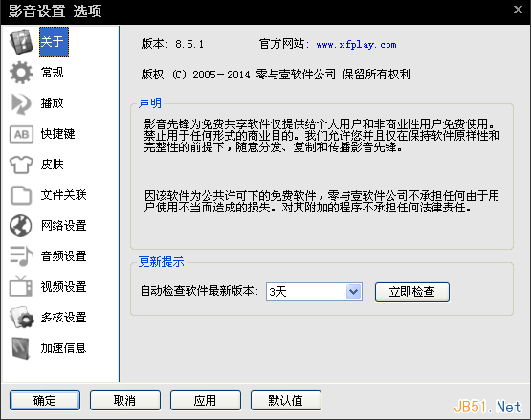Click the 快捷键 AB keyboard icon
The width and height of the screenshot is (531, 420).
21,134
